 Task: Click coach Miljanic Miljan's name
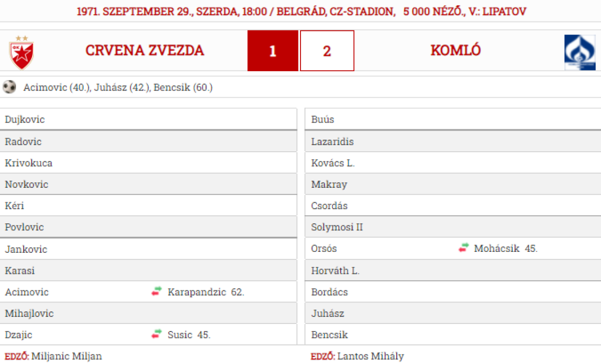tap(66, 356)
